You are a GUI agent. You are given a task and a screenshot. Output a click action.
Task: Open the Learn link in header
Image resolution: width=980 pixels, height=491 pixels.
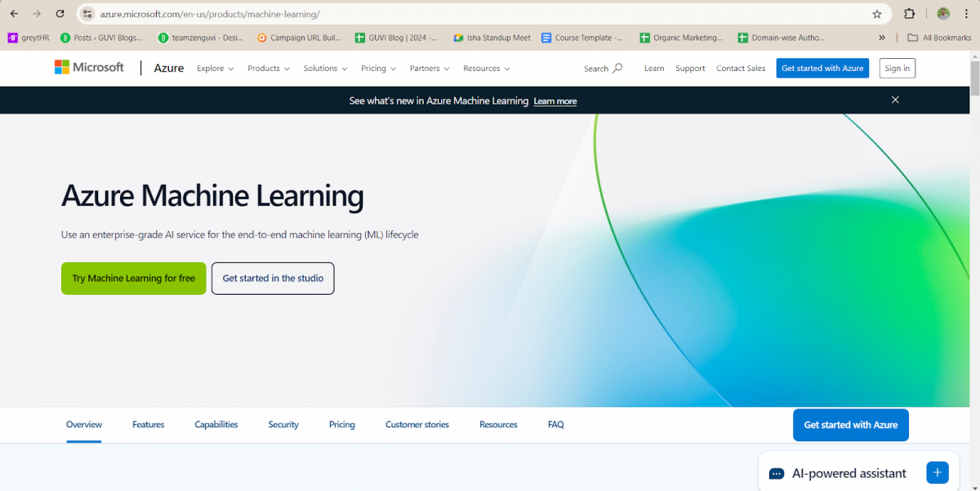tap(654, 69)
